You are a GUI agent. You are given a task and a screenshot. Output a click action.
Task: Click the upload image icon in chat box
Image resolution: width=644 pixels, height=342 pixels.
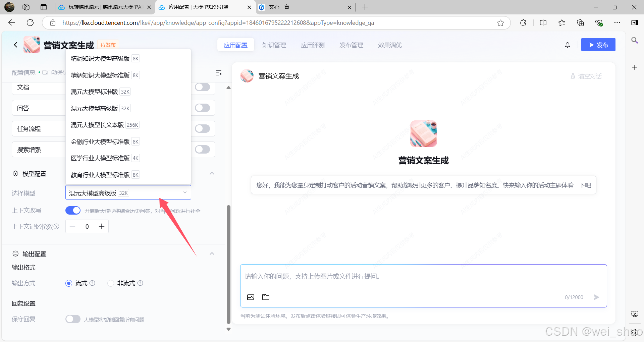(251, 297)
